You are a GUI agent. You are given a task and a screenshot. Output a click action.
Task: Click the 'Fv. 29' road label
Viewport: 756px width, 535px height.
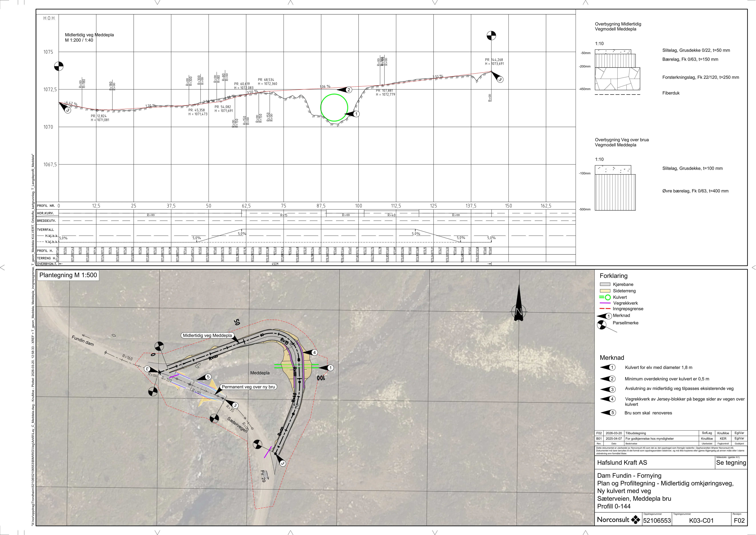point(263,476)
